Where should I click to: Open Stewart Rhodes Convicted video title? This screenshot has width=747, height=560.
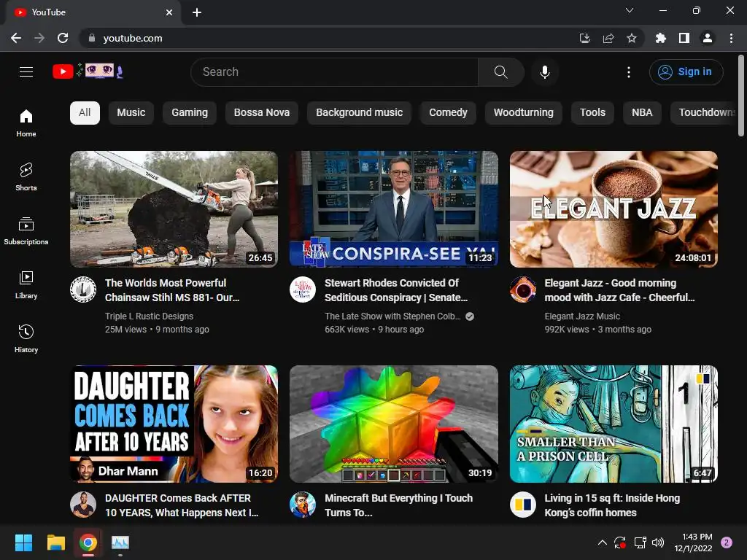(x=396, y=290)
